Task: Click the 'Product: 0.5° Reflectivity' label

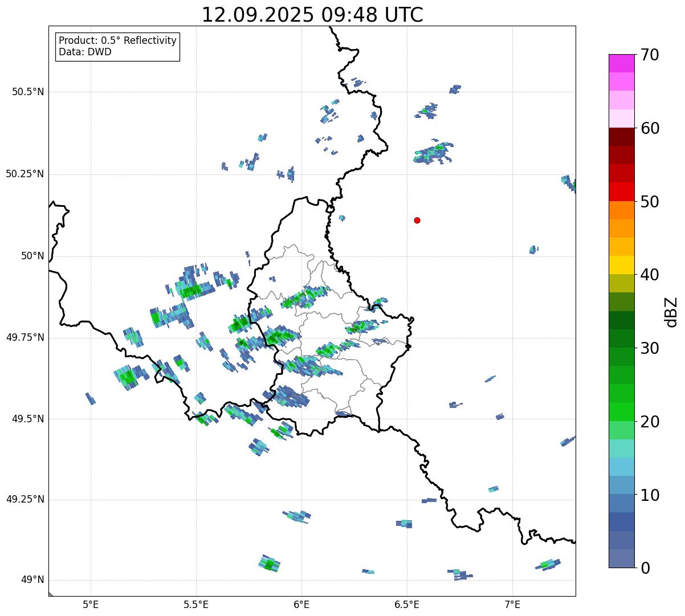Action: pos(117,41)
